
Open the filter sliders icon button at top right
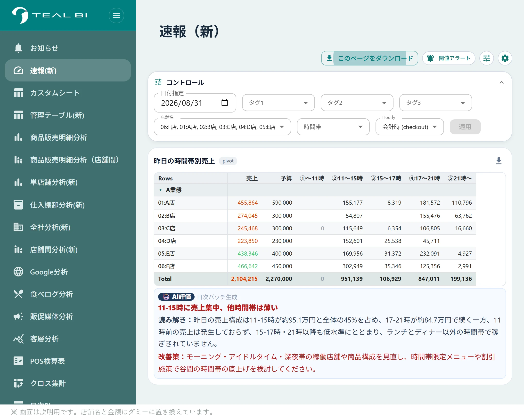point(486,58)
